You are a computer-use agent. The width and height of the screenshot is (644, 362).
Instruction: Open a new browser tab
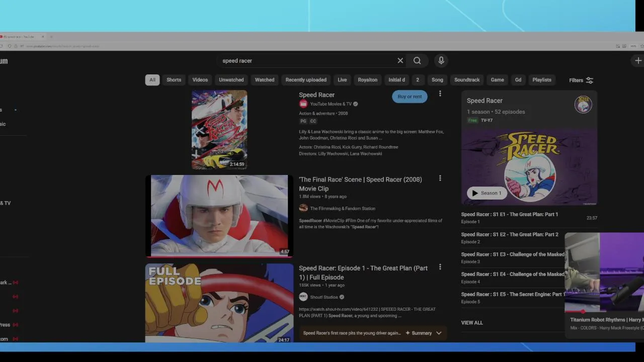click(51, 37)
